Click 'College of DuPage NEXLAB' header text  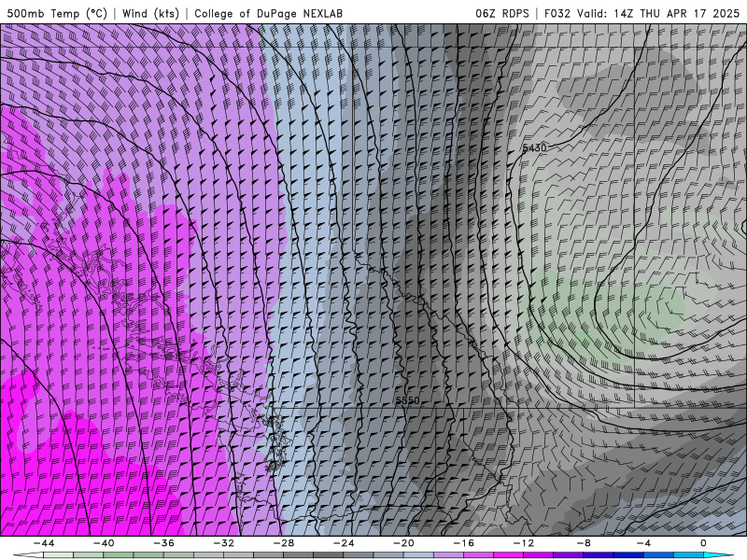tap(268, 13)
